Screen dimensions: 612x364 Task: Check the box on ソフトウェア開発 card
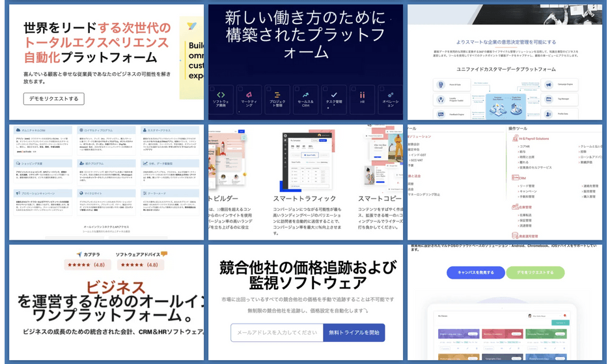pos(212,89)
